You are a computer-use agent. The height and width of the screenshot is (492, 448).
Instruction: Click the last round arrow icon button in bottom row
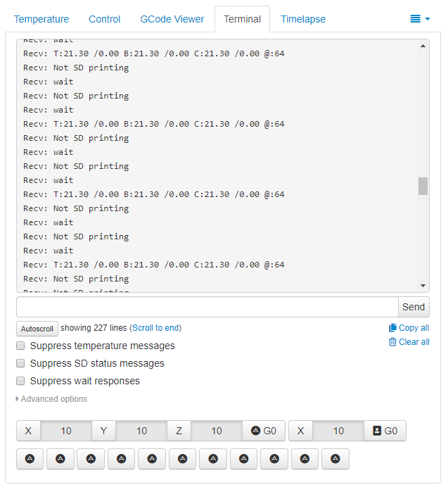[335, 459]
